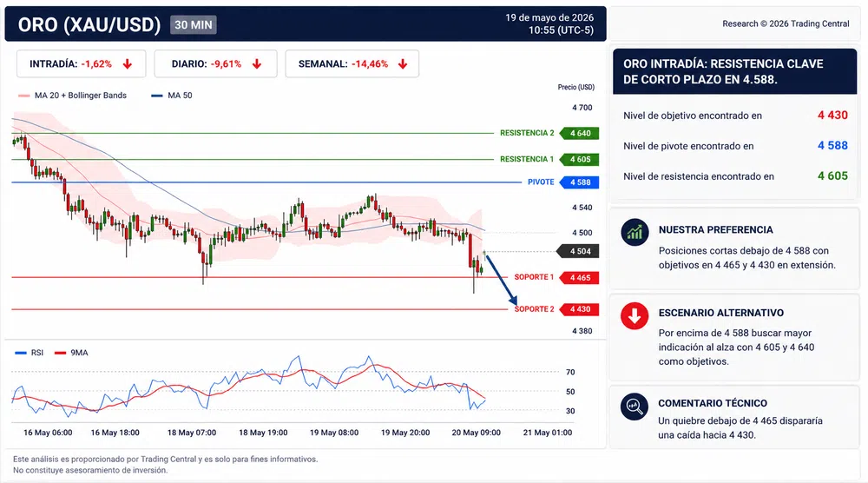Click the Resistencia 1 4 605 tag
Screen dimensions: 868x483
pos(580,160)
